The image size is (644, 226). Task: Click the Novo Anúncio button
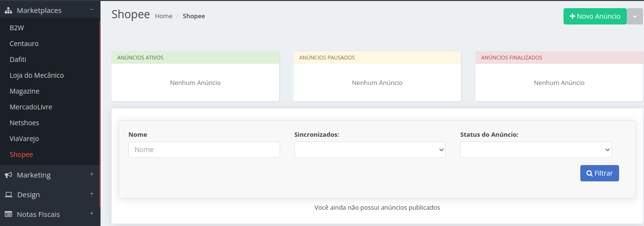pos(595,16)
